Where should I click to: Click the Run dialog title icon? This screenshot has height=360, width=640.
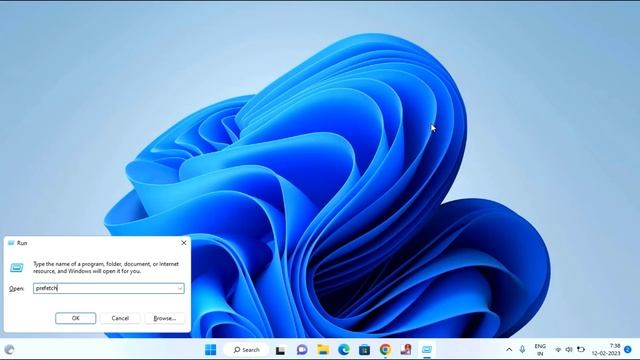(x=11, y=243)
